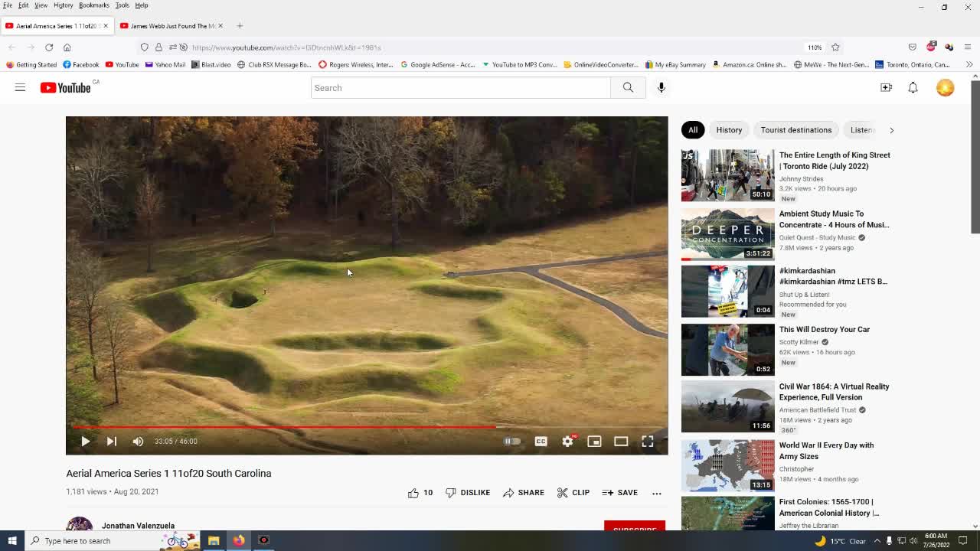This screenshot has height=551, width=980.
Task: Play the paused video
Action: pyautogui.click(x=85, y=441)
